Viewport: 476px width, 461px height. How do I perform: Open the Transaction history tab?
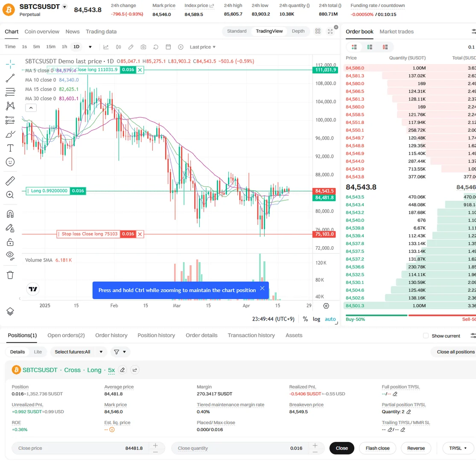pos(251,336)
